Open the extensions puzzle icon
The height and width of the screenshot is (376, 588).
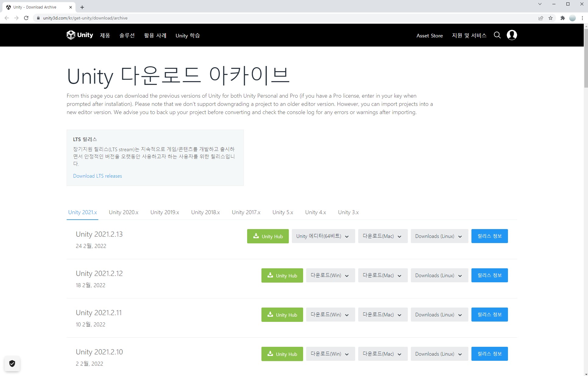coord(562,18)
